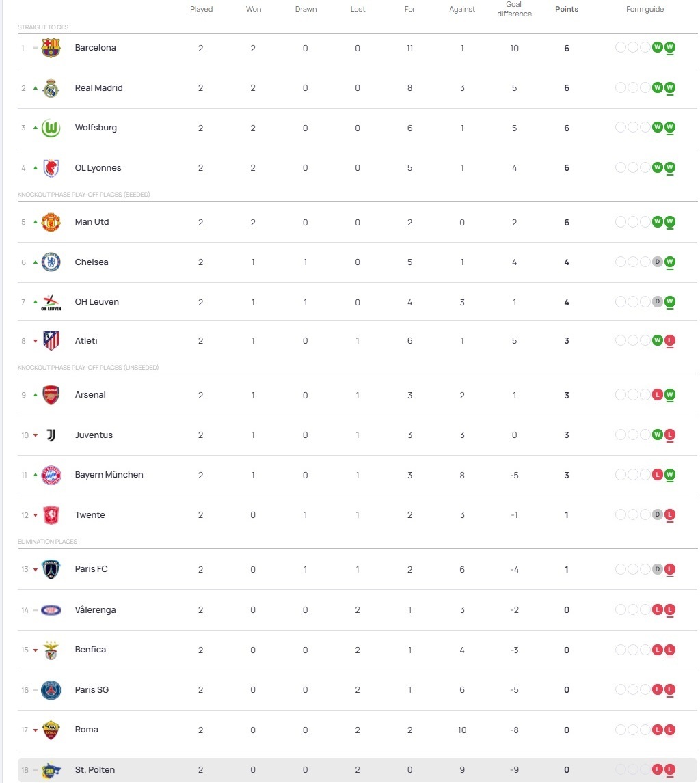The image size is (700, 783).
Task: Click the Points column header
Action: pos(566,10)
